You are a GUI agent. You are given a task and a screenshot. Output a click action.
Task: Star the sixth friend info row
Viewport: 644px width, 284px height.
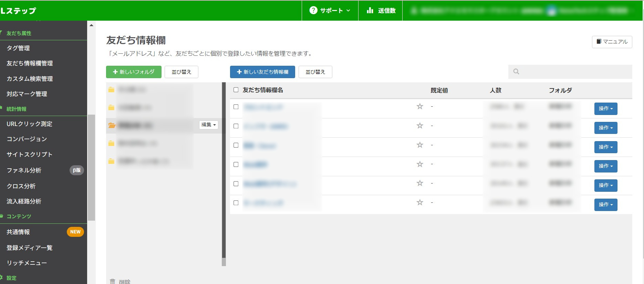[420, 202]
